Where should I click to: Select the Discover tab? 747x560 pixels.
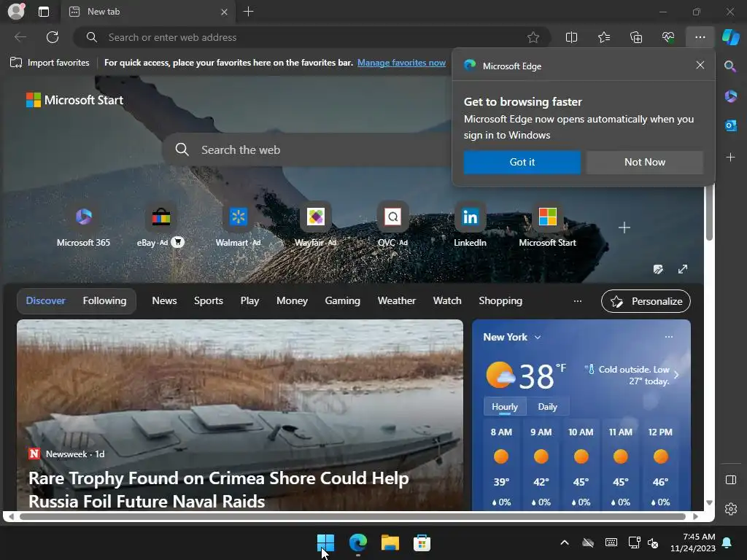[46, 301]
